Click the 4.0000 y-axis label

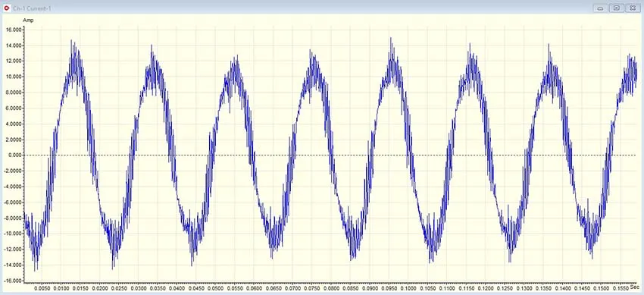point(13,124)
